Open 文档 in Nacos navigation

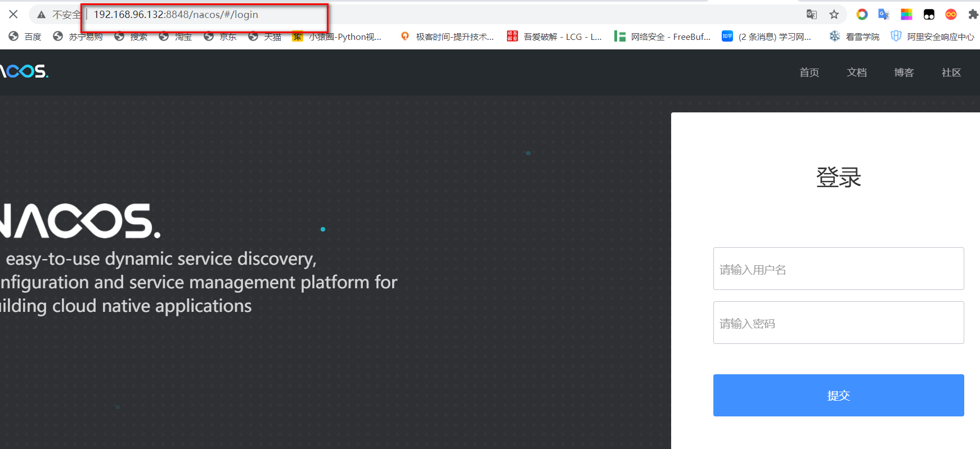pos(857,72)
